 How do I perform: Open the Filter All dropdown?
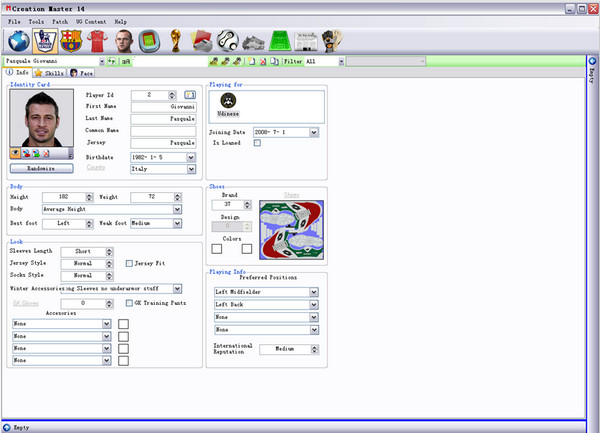click(341, 61)
